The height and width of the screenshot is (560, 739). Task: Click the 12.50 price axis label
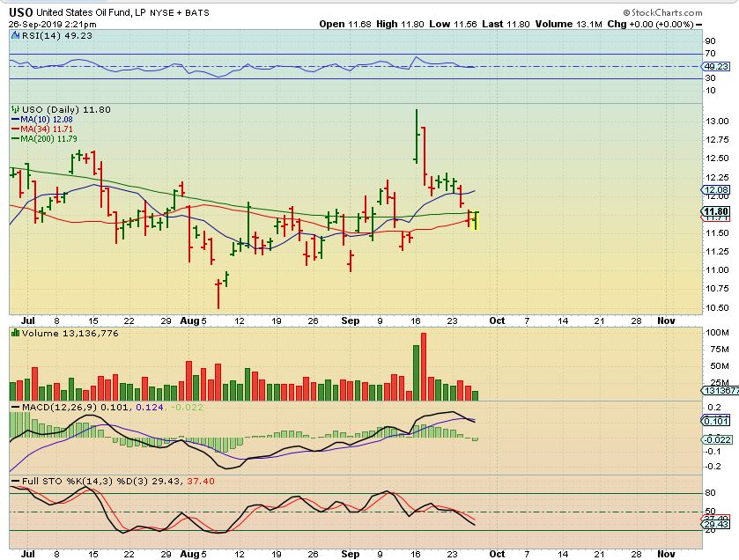pos(717,158)
